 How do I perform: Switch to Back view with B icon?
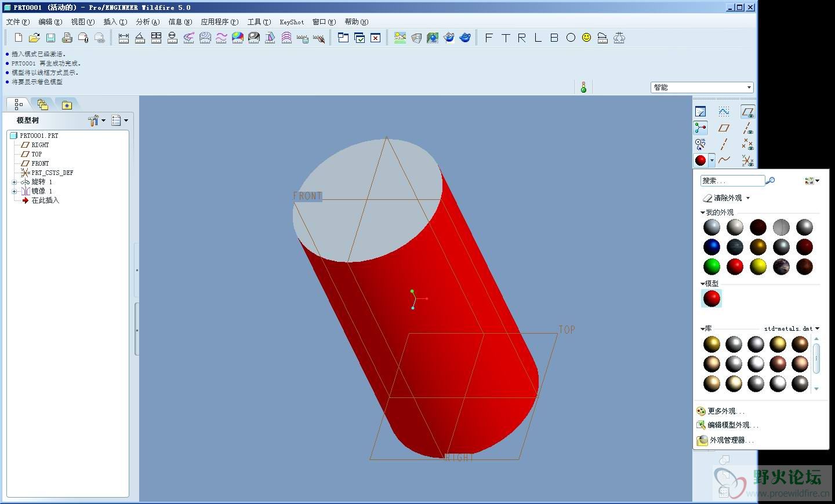pyautogui.click(x=554, y=38)
